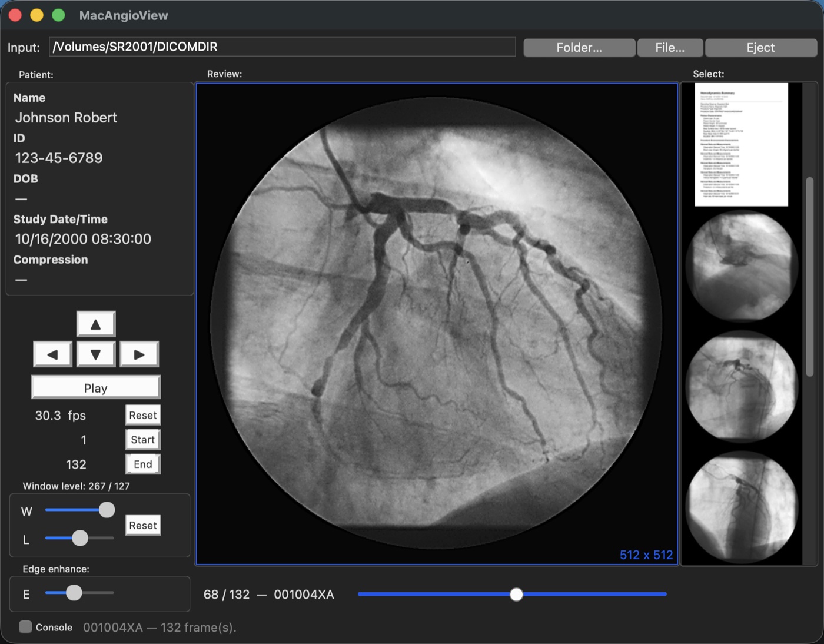Click the Input path text field
Viewport: 824px width, 644px height.
(x=283, y=47)
